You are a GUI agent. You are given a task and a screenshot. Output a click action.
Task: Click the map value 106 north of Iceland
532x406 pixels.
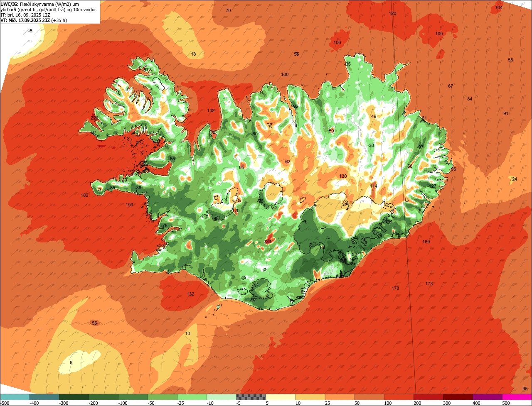click(337, 42)
